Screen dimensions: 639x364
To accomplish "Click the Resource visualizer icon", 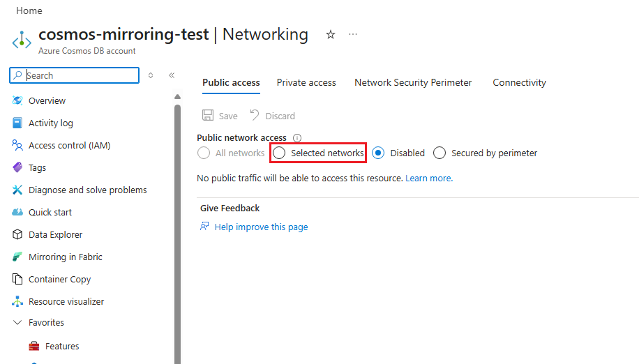I will (x=17, y=301).
